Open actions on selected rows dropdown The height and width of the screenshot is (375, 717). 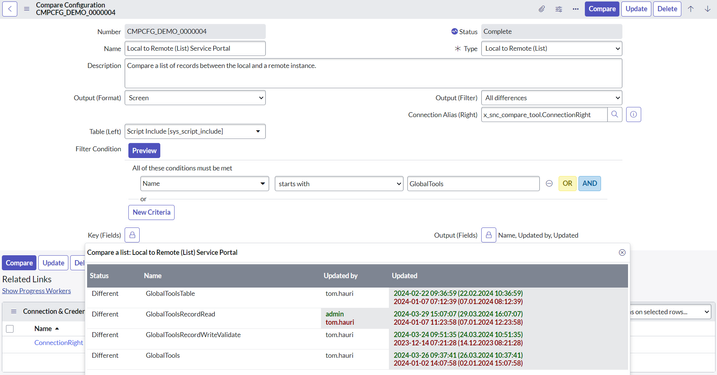pos(670,312)
